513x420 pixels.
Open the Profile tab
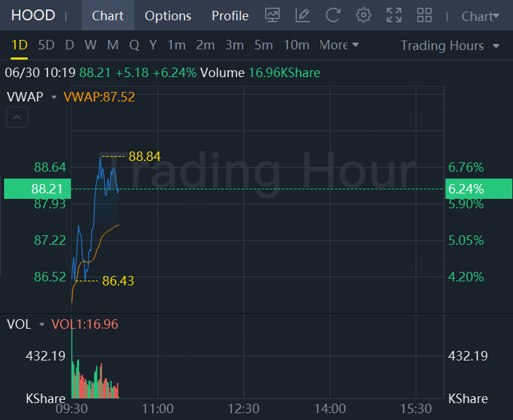230,16
